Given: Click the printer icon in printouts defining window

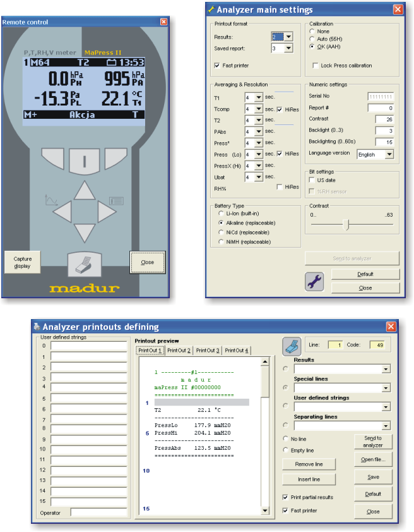Looking at the screenshot, I should click(292, 346).
